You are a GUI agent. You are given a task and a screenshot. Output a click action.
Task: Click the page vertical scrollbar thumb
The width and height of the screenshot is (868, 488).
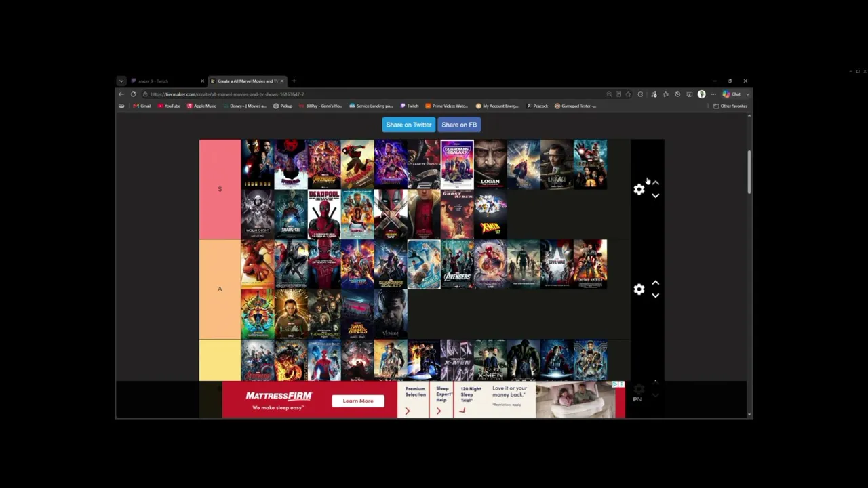coord(749,171)
